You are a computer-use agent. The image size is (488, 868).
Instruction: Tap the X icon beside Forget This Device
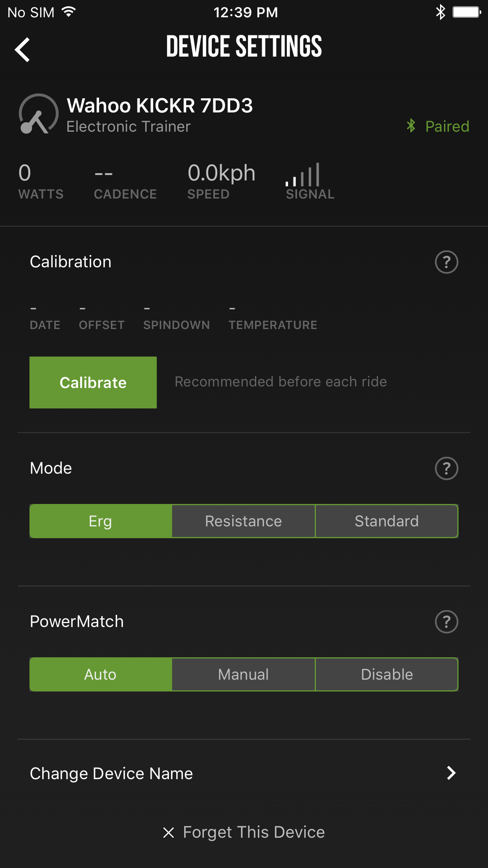169,832
